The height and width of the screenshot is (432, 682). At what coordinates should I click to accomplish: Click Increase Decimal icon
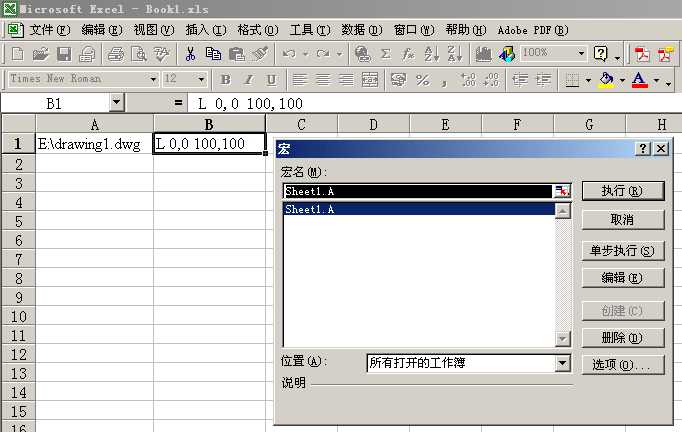468,80
